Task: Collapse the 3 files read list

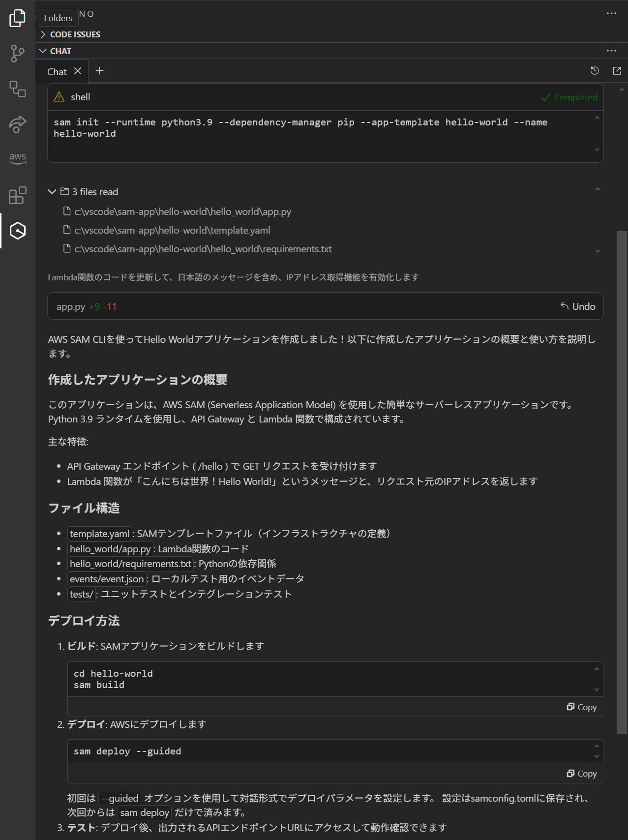Action: [x=52, y=192]
